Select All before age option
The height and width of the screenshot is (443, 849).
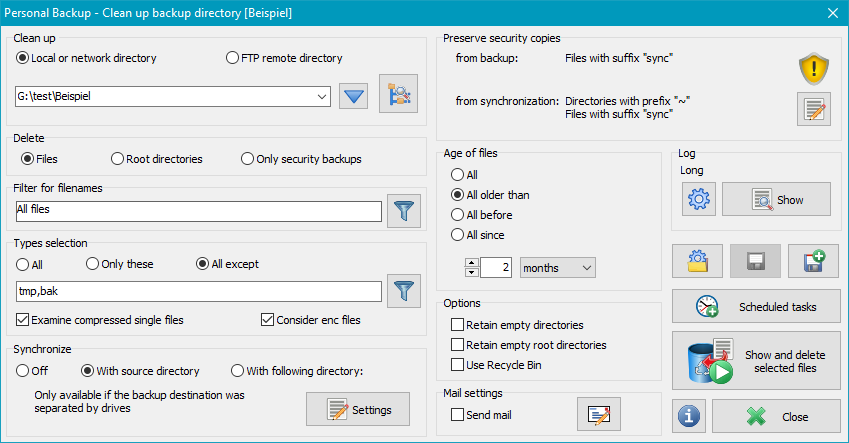coord(482,214)
